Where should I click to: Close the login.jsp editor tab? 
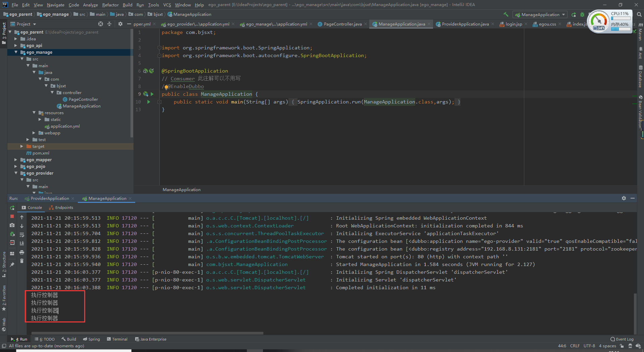(x=526, y=24)
